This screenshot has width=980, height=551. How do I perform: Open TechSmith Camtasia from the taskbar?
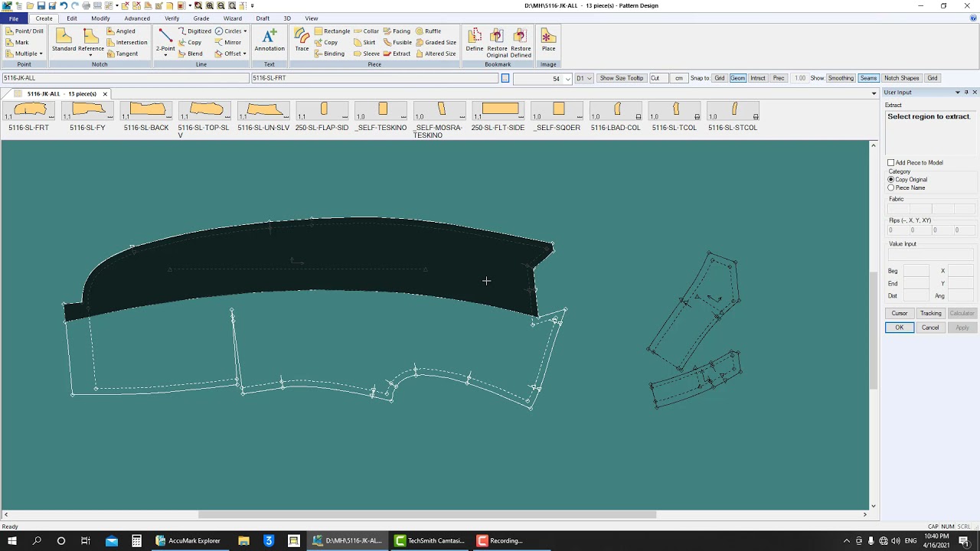[430, 540]
